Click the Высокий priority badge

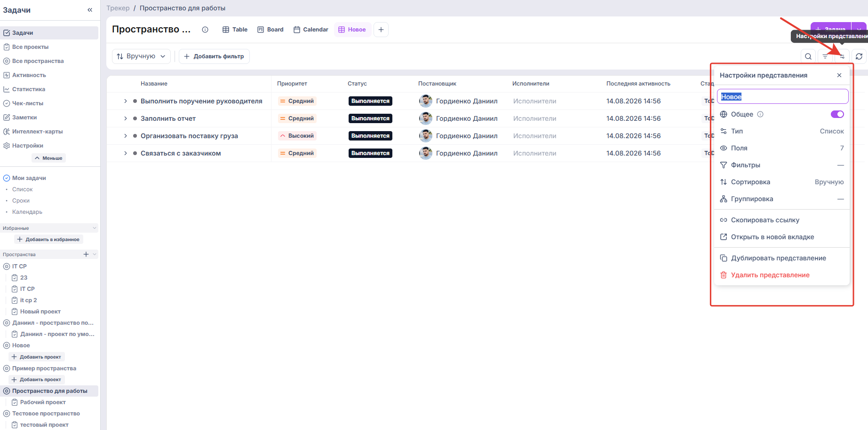tap(297, 136)
